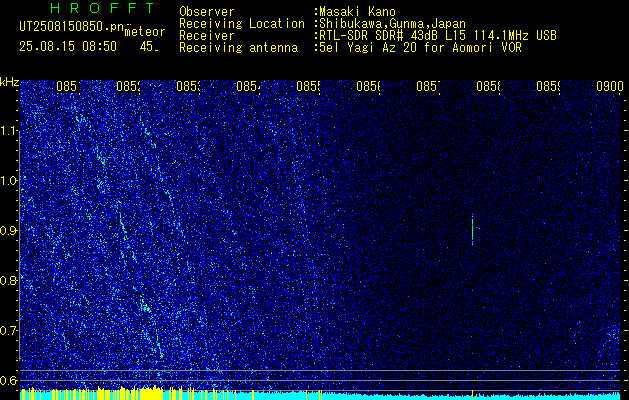The image size is (629, 400).
Task: Click the 0854 time marker
Action: coord(249,87)
